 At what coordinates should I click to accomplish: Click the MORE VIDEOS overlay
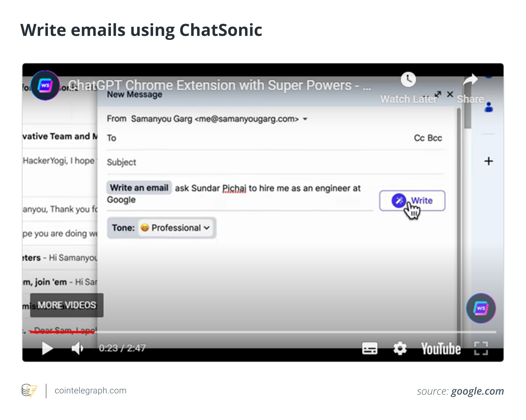(x=67, y=305)
